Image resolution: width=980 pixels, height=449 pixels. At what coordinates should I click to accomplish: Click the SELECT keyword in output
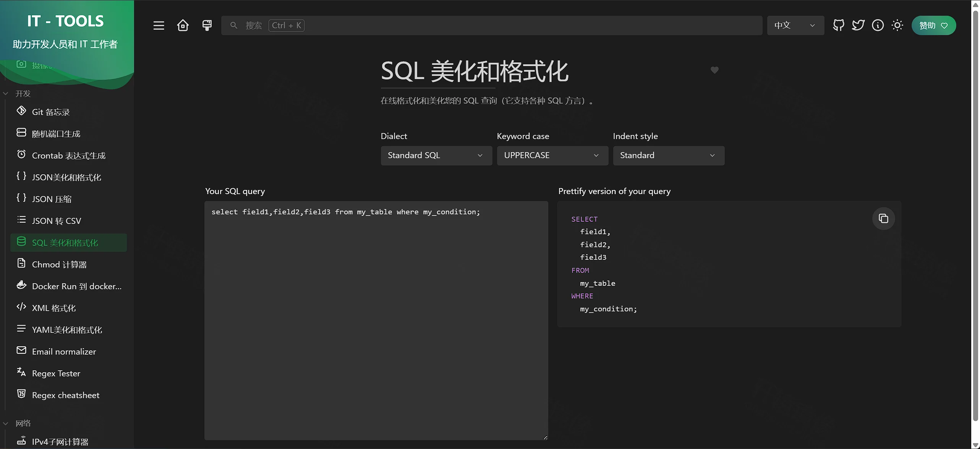584,219
